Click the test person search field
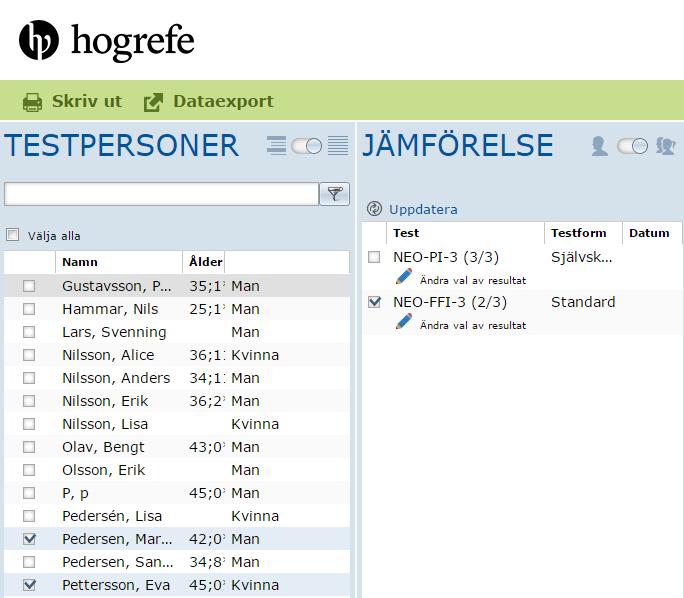Viewport: 684px width, 598px height. click(161, 194)
